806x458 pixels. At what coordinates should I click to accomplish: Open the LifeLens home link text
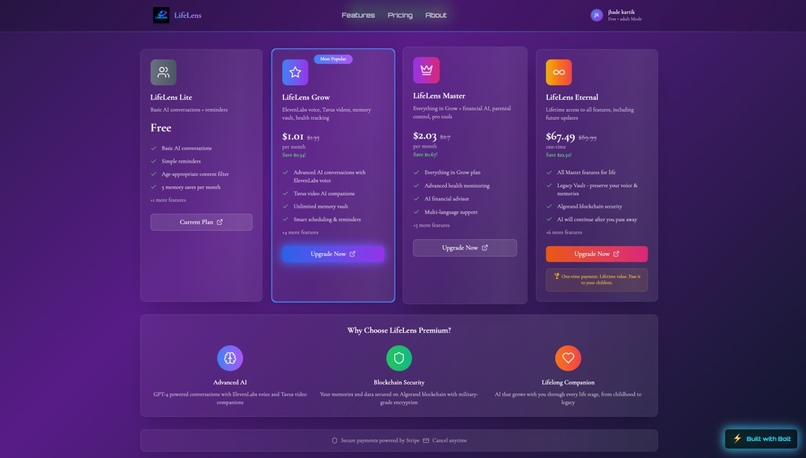[188, 15]
